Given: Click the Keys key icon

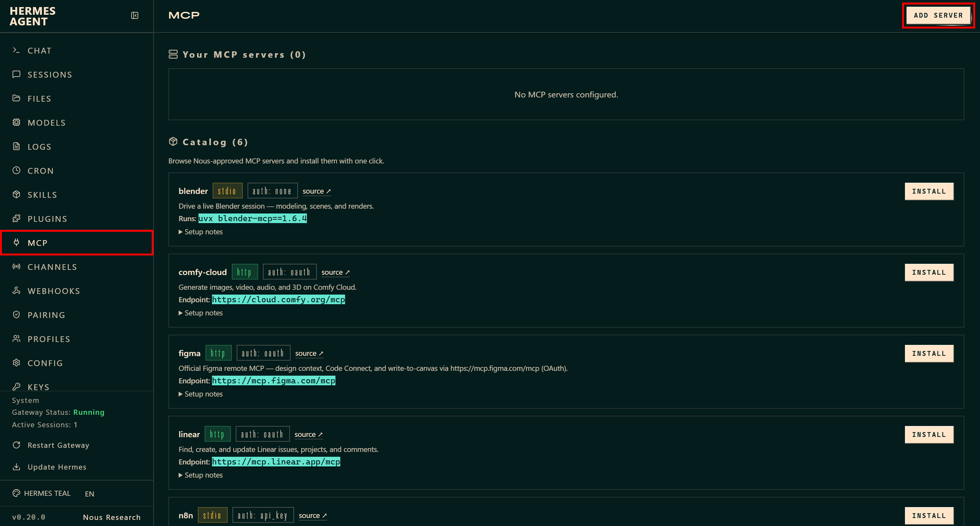Looking at the screenshot, I should click(x=16, y=387).
